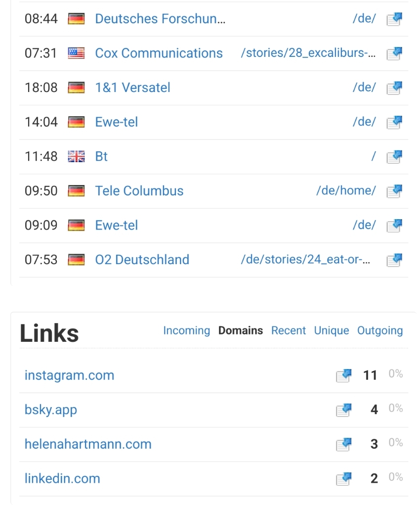Click the helenahartmann.com domain link
This screenshot has height=511, width=420.
(88, 444)
